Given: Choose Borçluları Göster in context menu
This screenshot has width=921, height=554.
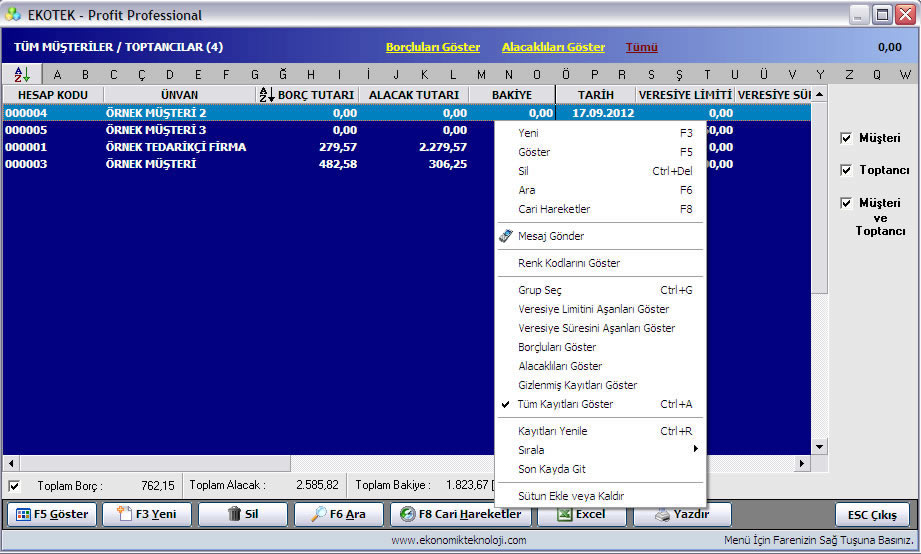Looking at the screenshot, I should pos(600,347).
